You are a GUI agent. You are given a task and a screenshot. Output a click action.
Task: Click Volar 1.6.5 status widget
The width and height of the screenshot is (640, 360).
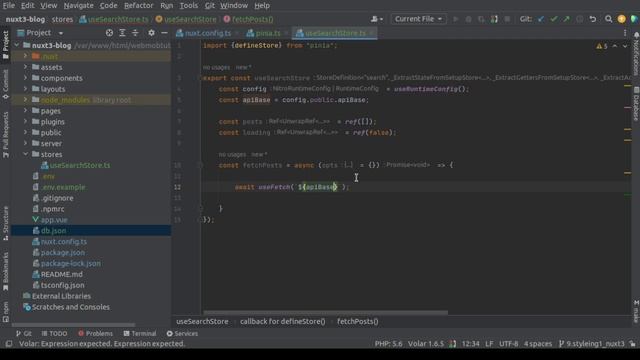tap(426, 344)
